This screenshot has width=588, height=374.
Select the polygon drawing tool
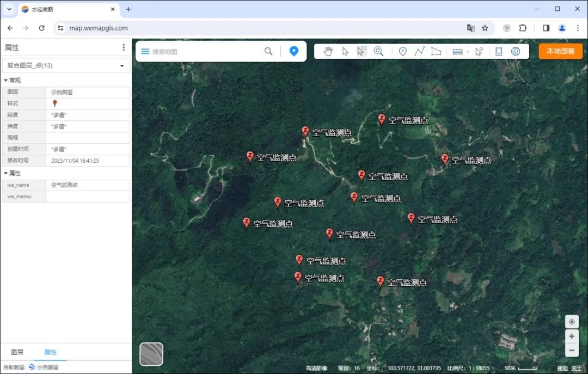click(x=436, y=51)
